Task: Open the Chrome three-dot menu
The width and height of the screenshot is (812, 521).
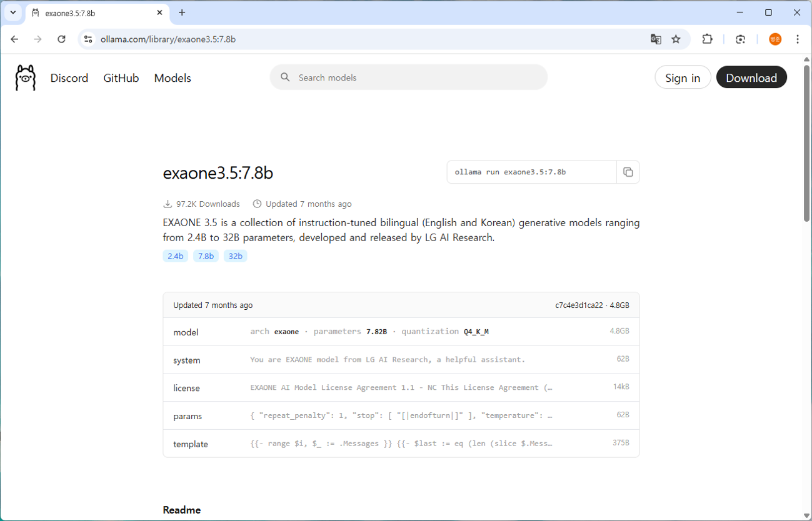Action: [798, 39]
